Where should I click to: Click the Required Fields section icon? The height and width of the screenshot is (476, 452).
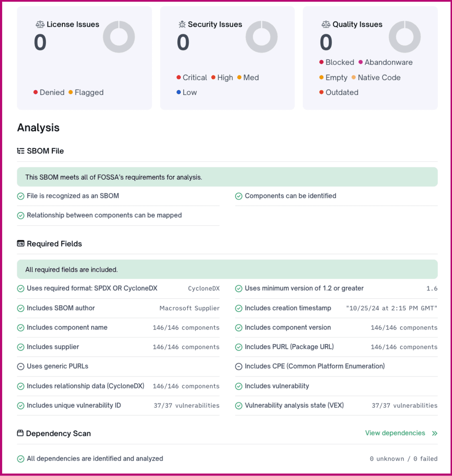point(21,243)
